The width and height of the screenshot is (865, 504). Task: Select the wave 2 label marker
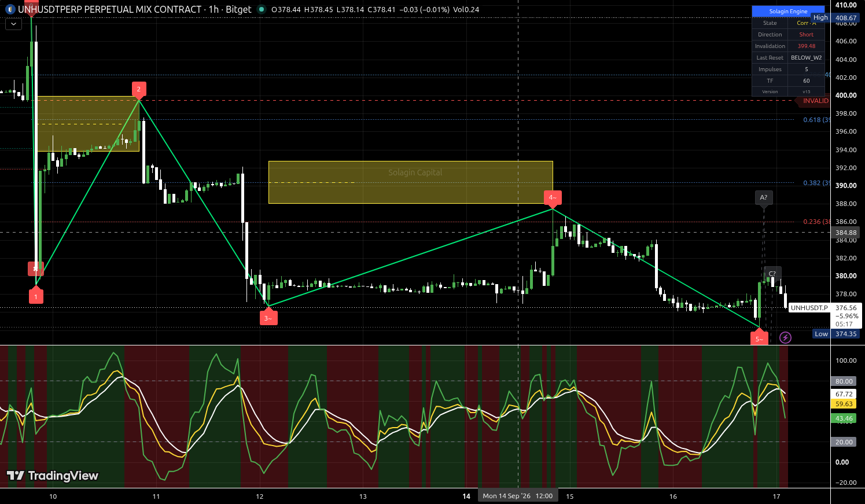click(x=139, y=89)
